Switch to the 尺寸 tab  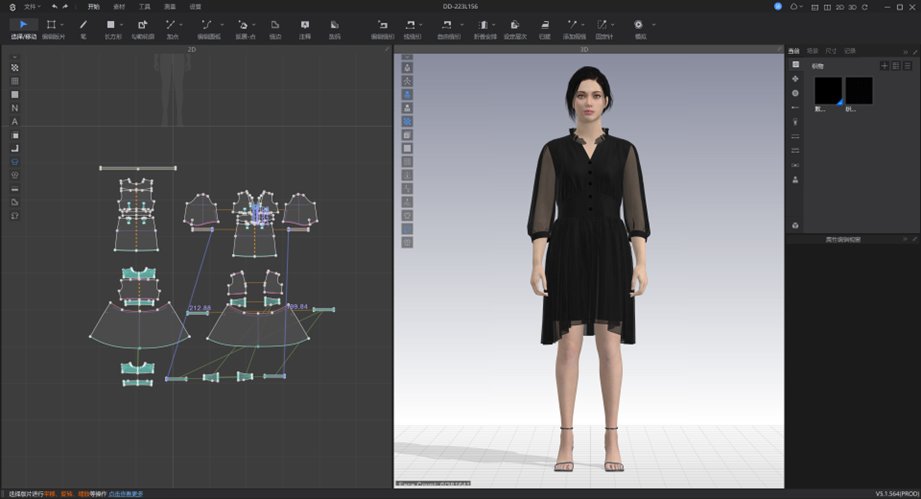coord(831,50)
